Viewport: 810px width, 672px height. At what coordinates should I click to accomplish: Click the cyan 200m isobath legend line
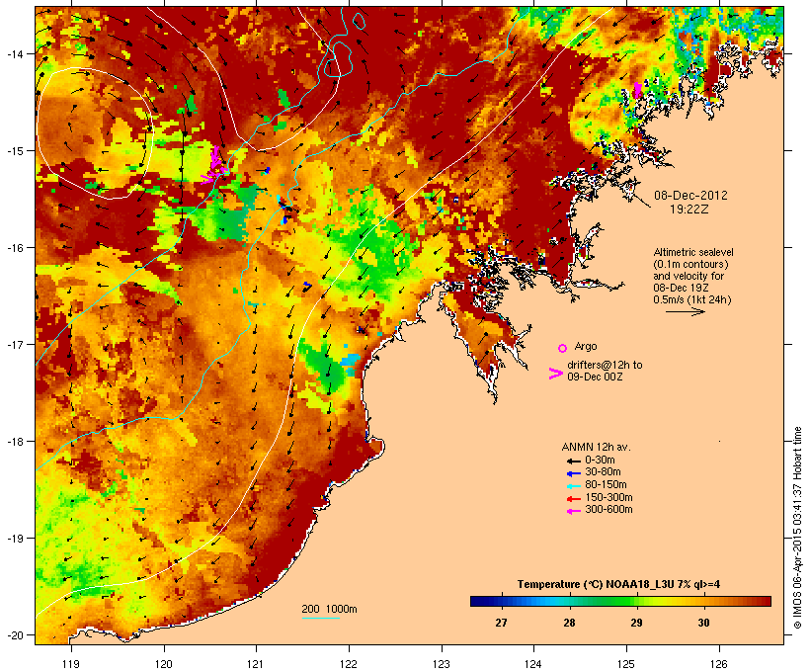(x=320, y=618)
